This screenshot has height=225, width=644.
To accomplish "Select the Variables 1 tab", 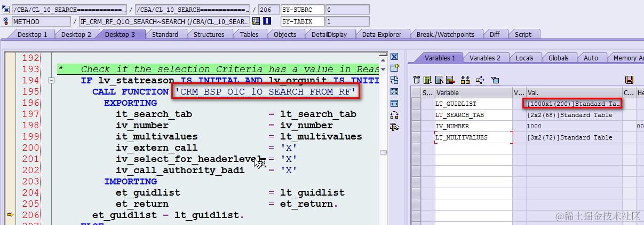I will (440, 58).
